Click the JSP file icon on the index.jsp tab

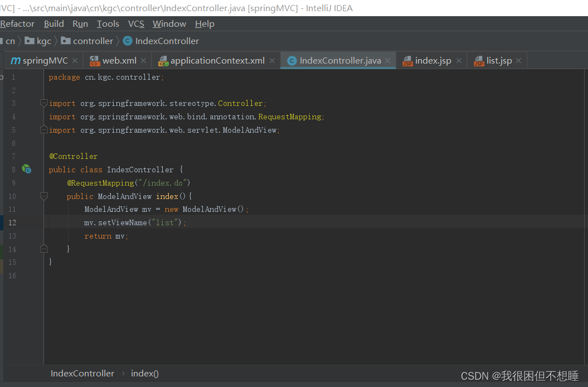point(407,60)
